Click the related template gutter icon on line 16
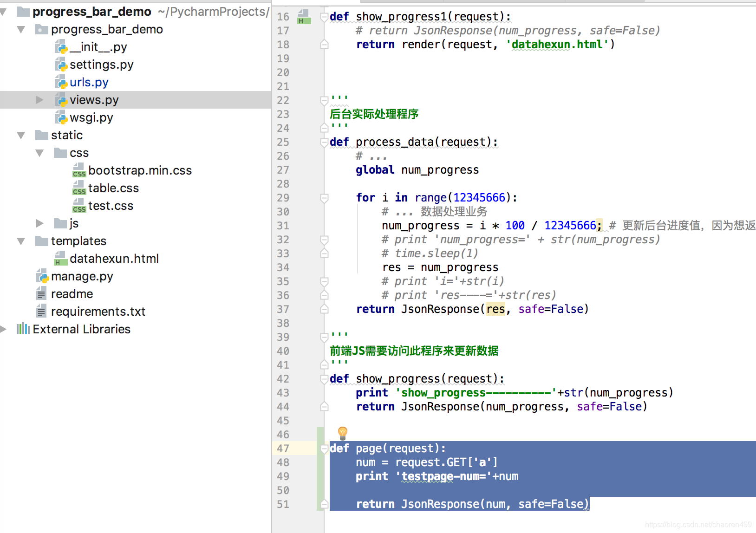The image size is (756, 533). (304, 17)
